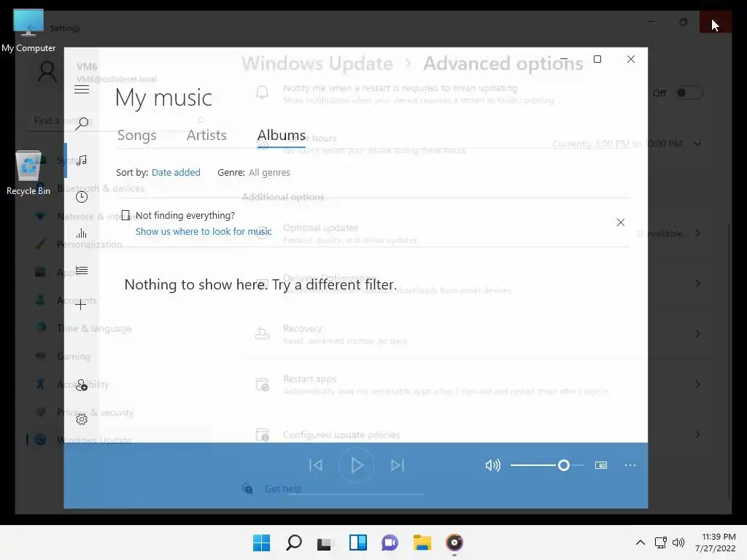The width and height of the screenshot is (747, 560).
Task: Open volume icon in system tray
Action: (x=678, y=542)
